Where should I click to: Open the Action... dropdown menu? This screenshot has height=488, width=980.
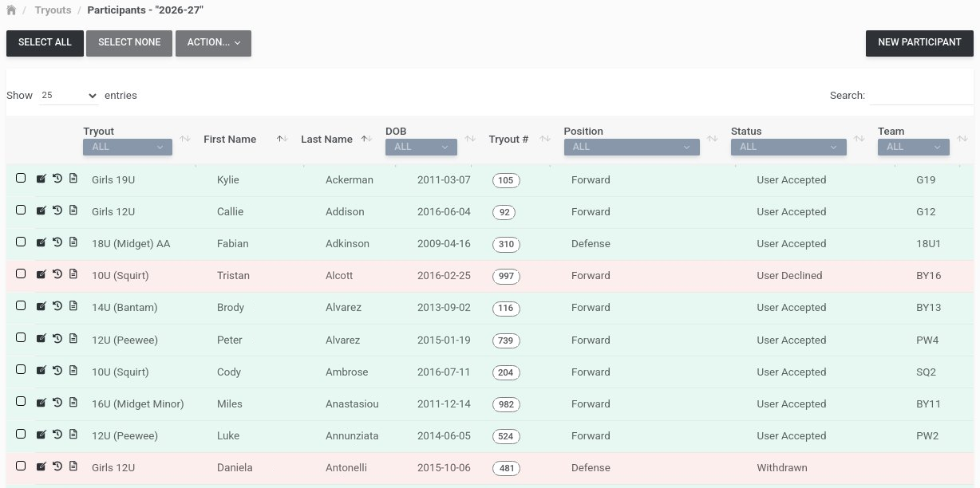point(213,43)
